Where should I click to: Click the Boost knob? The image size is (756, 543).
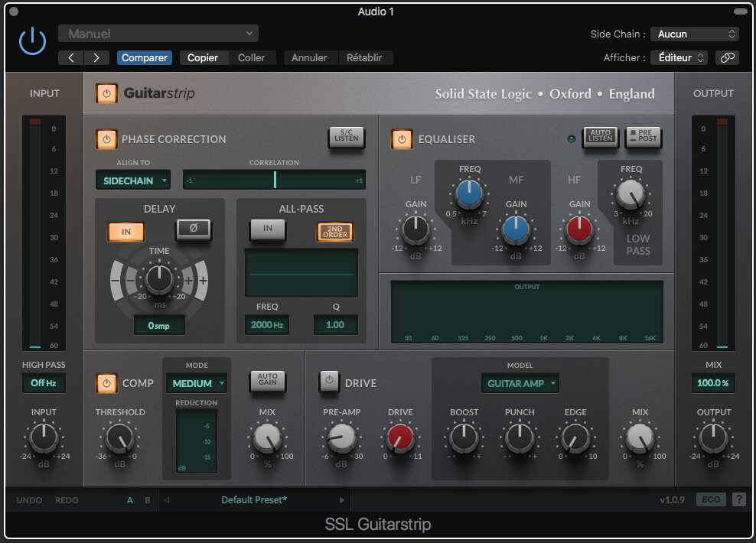pos(464,437)
